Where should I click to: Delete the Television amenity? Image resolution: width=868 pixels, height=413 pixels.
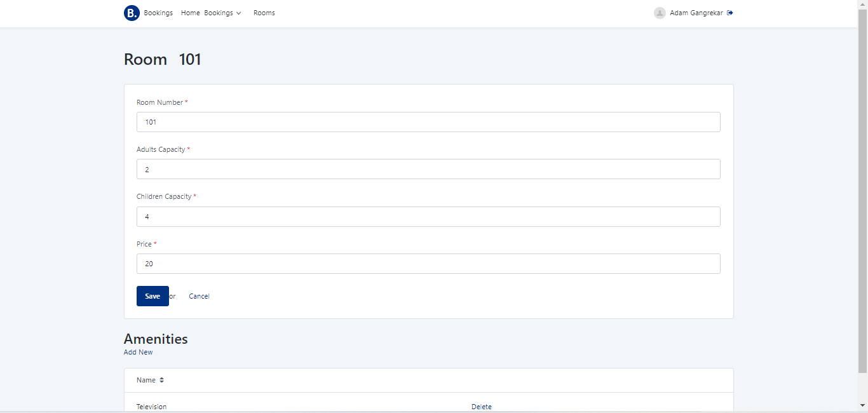[481, 407]
